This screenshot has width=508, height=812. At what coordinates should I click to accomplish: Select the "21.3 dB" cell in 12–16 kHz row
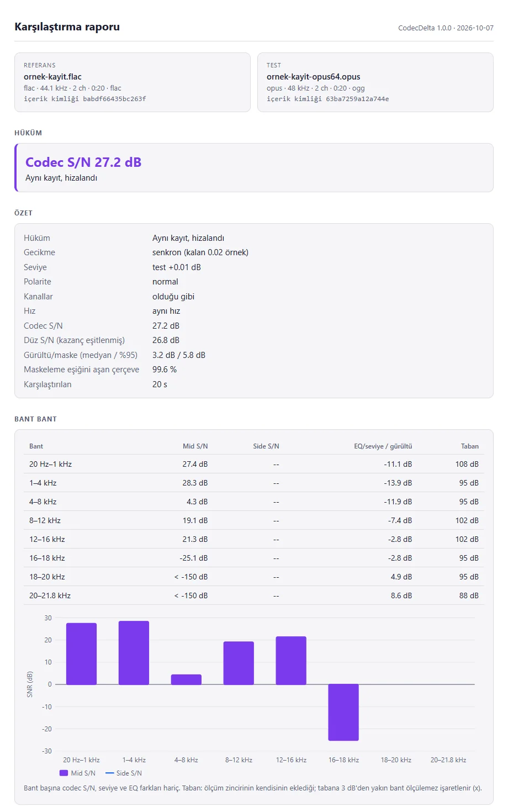195,539
